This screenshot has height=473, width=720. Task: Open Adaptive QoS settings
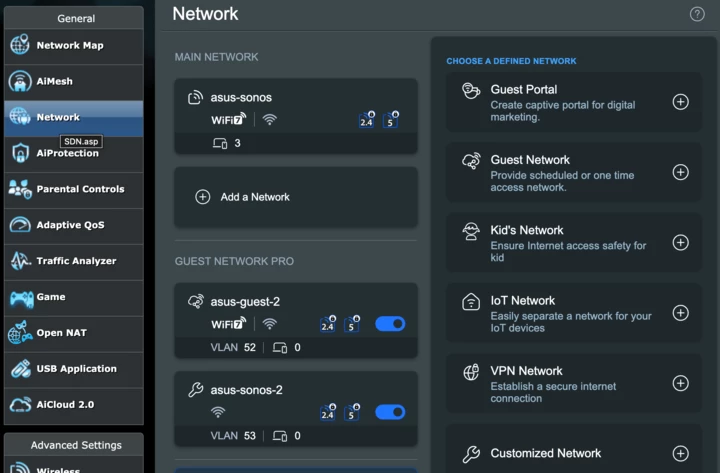(70, 225)
